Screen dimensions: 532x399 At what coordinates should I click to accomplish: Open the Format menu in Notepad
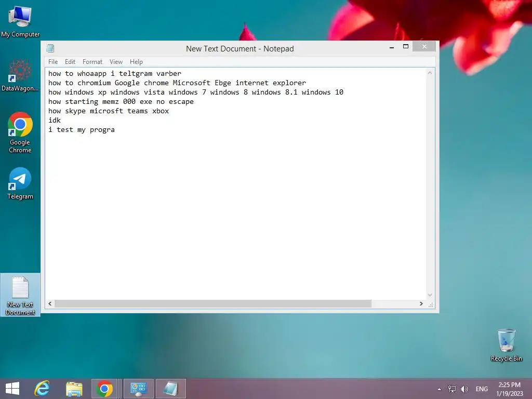92,62
